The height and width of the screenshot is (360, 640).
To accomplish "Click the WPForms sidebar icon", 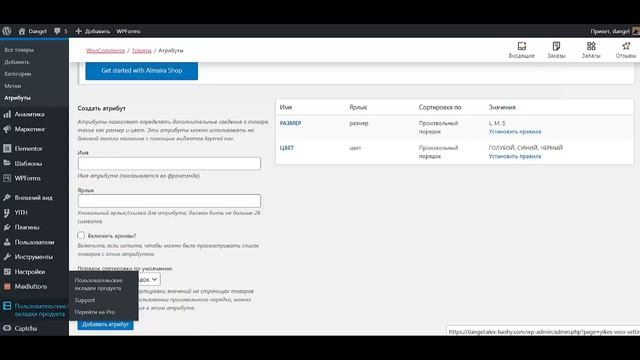I will (x=7, y=178).
